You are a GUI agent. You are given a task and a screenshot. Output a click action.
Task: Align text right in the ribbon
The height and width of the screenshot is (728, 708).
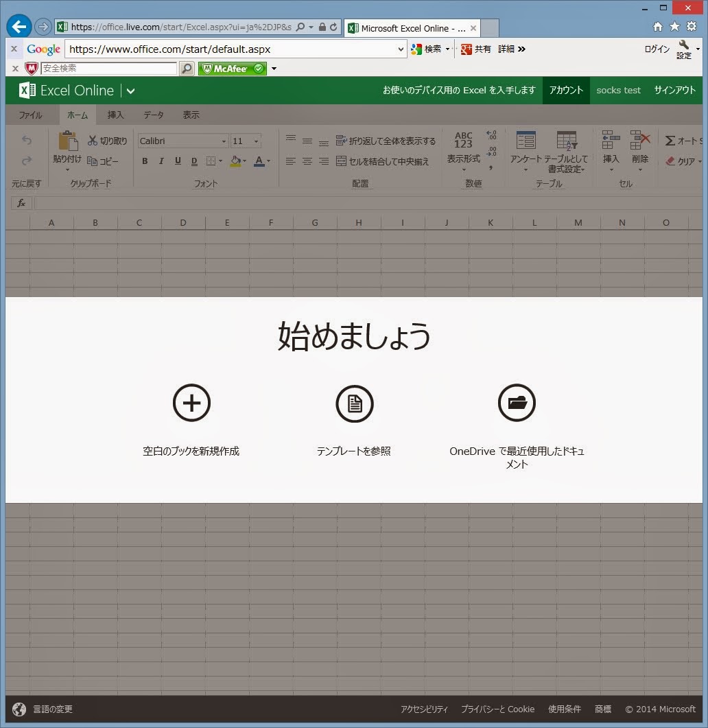pyautogui.click(x=324, y=161)
